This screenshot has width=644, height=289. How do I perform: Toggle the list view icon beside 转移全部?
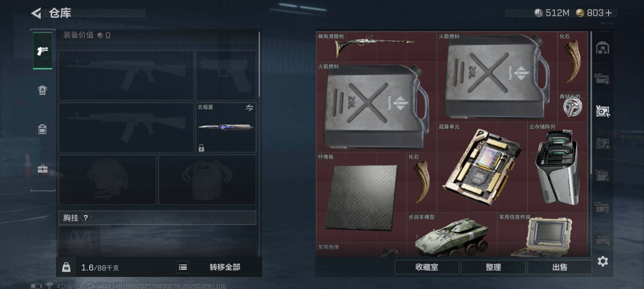[183, 267]
